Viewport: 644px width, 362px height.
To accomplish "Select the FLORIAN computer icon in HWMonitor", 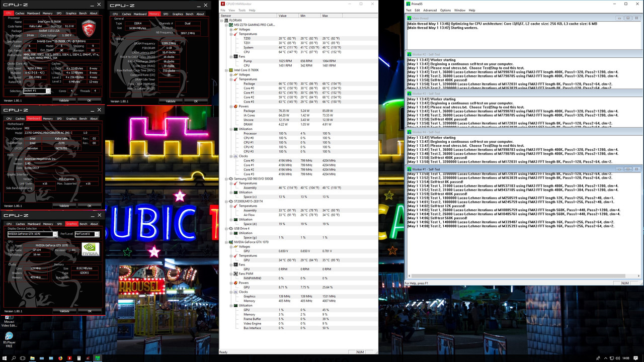I will click(x=227, y=20).
